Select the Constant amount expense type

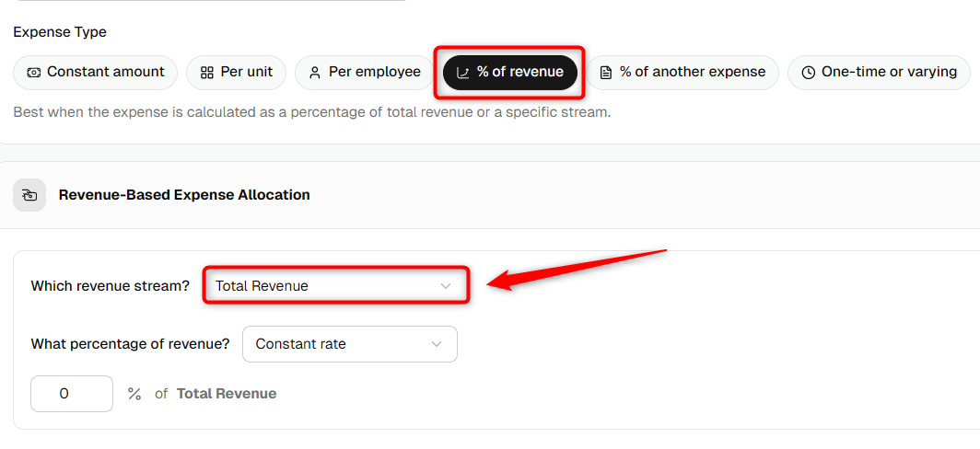point(96,73)
